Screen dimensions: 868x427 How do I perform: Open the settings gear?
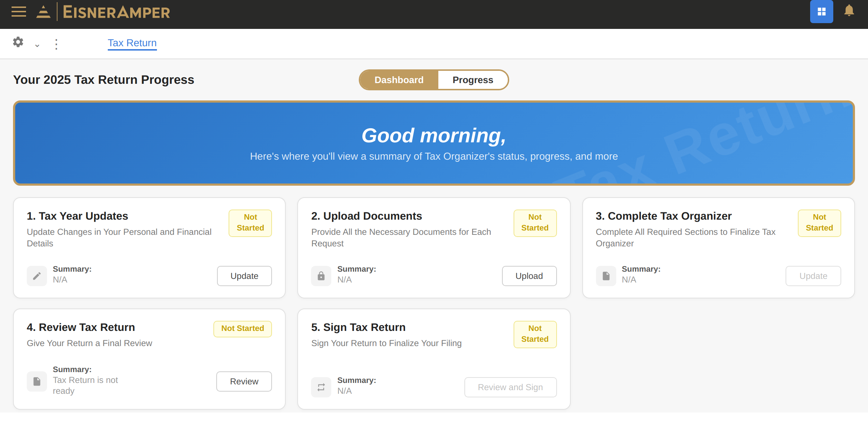tap(18, 43)
